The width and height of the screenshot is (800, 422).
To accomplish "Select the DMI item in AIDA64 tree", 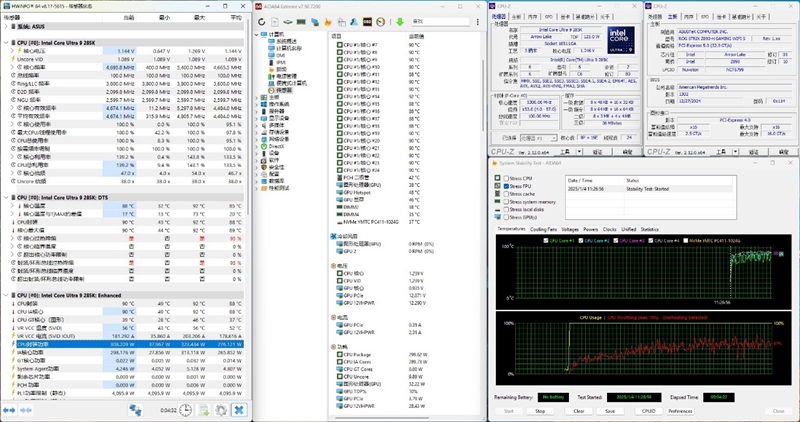I will (277, 55).
